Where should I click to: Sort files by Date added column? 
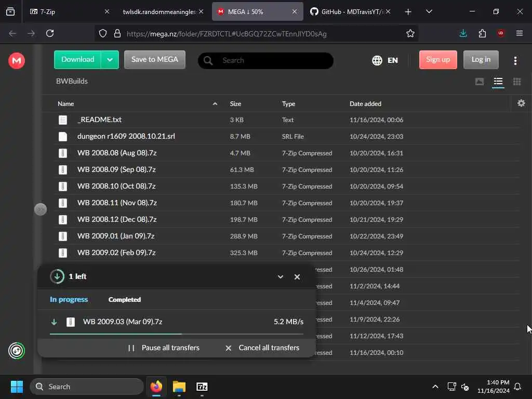(365, 104)
